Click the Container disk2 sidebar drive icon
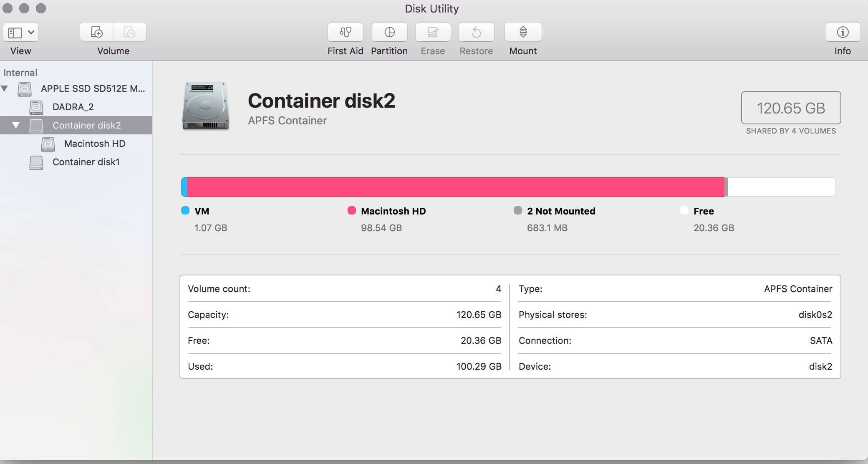This screenshot has width=868, height=464. 36,126
